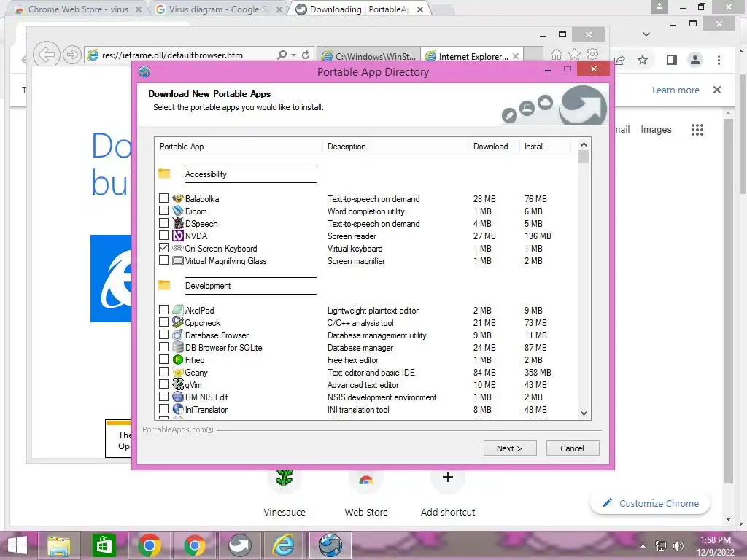Open Windows Store from taskbar
This screenshot has width=747, height=560.
tap(104, 545)
